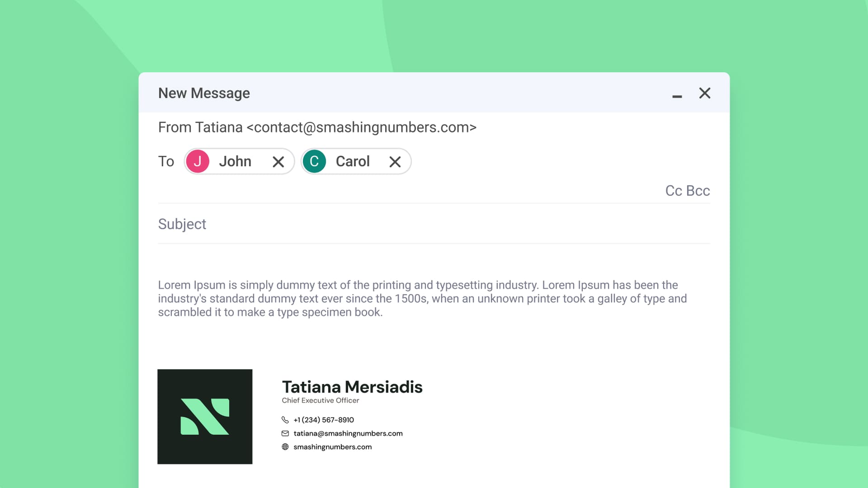Click the globe icon in signature

285,447
